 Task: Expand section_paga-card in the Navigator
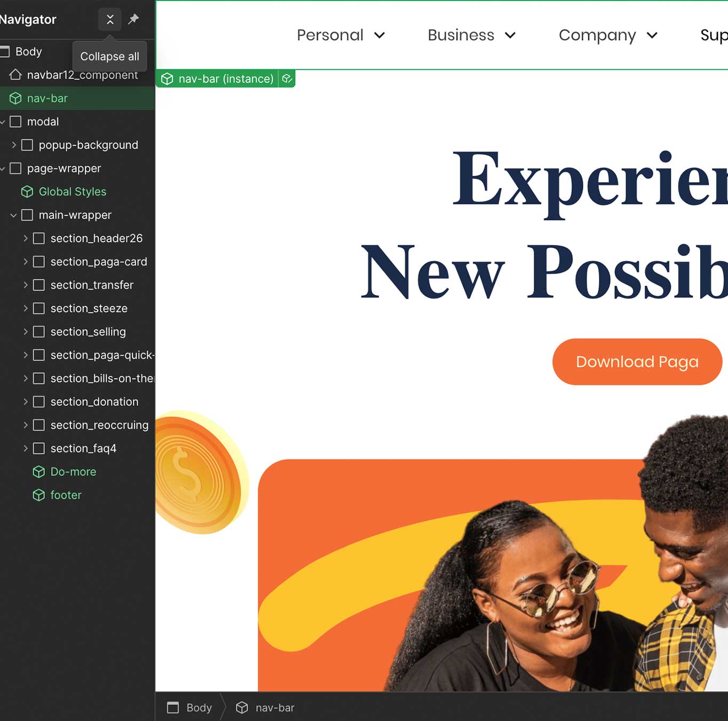click(x=26, y=262)
